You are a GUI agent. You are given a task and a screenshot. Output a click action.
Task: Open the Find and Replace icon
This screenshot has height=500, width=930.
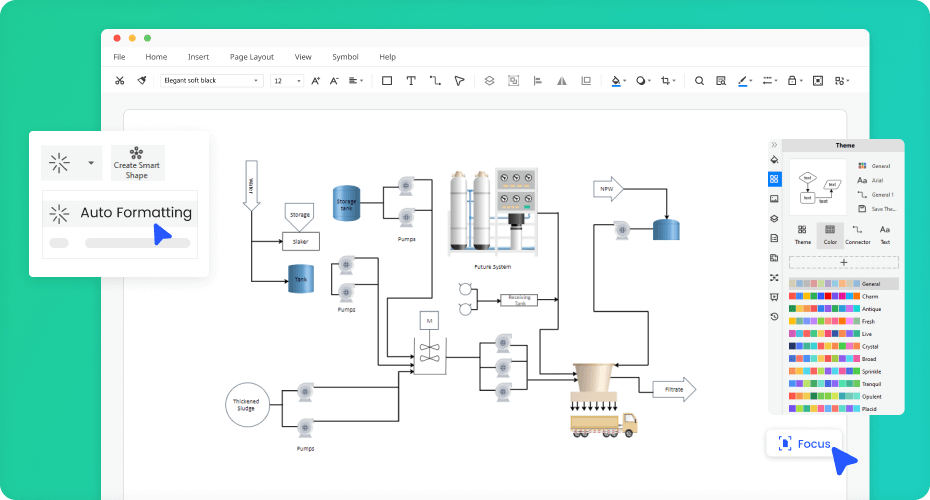(721, 81)
